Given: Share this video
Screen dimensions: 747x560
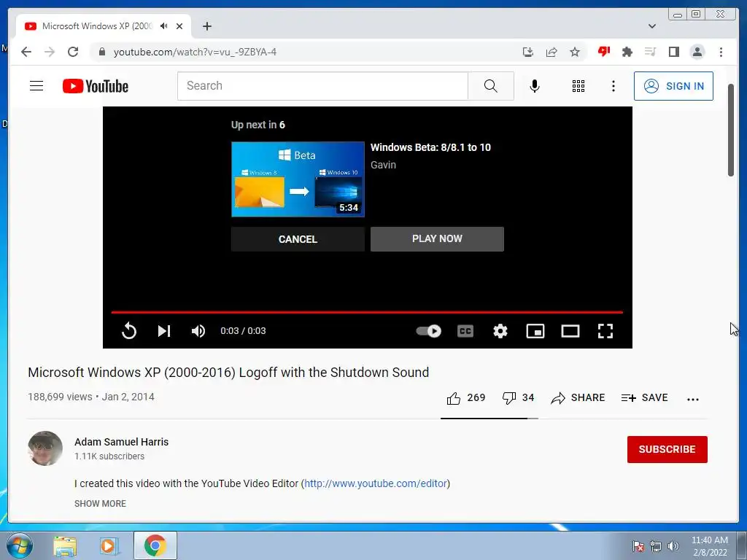Looking at the screenshot, I should [578, 397].
